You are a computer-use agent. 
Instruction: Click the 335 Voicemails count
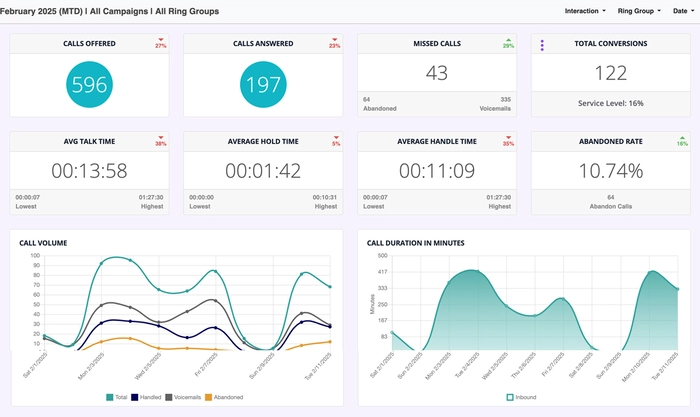tap(505, 99)
